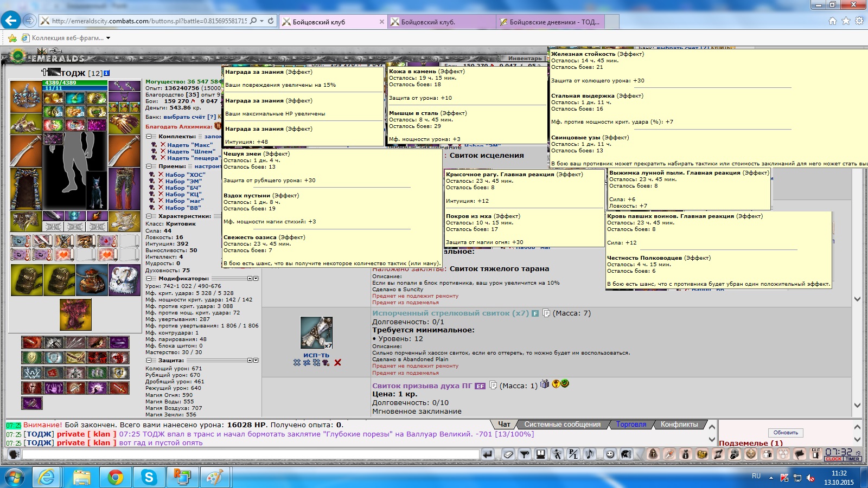Click the browser refresh icon
This screenshot has height=488, width=868.
271,21
